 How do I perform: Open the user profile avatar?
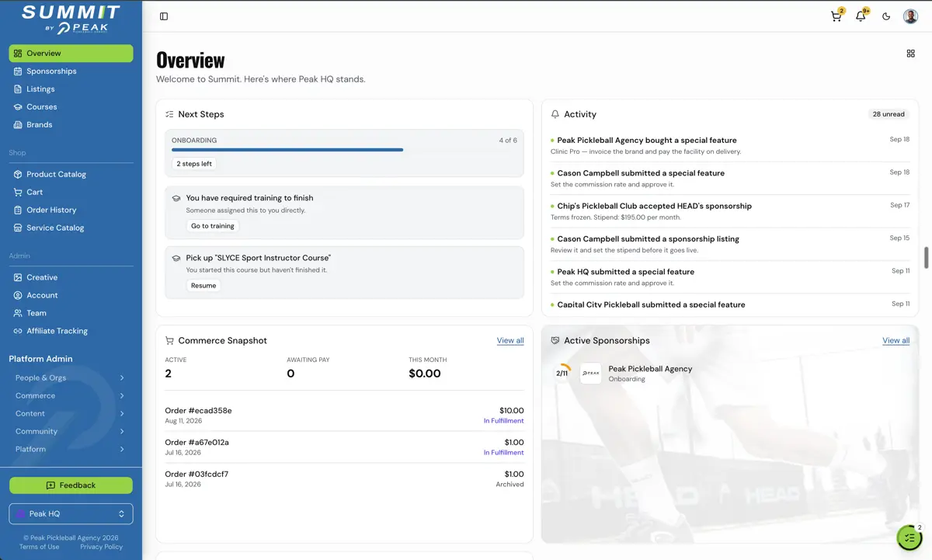(911, 16)
